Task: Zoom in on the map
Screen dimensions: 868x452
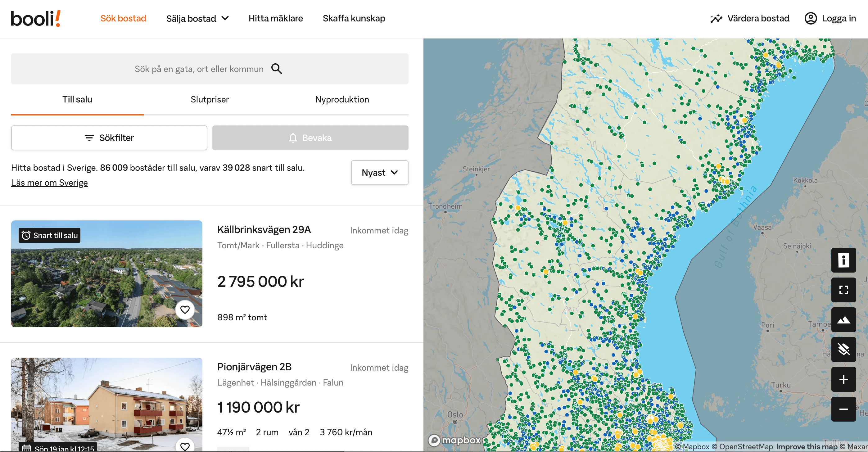Action: 843,379
